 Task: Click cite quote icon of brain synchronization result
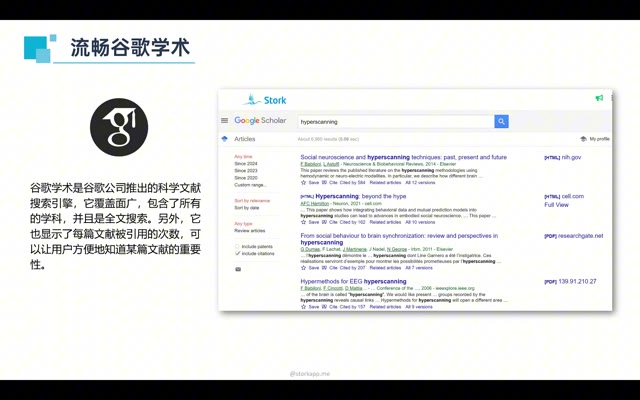(324, 268)
